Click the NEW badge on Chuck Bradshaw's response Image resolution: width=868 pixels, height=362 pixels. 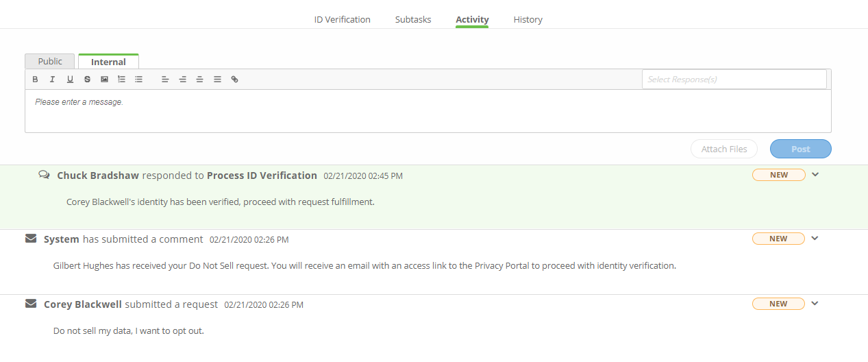pos(779,175)
